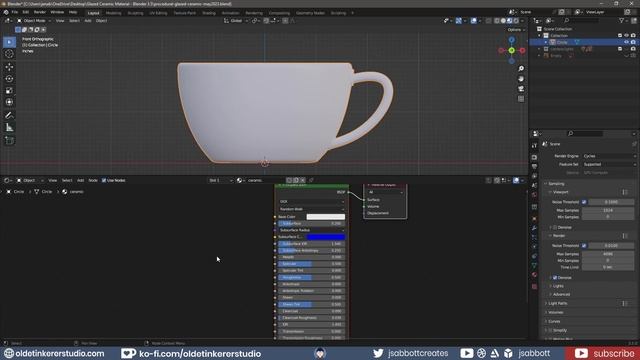Open the viewport Options dropdown

[x=516, y=30]
